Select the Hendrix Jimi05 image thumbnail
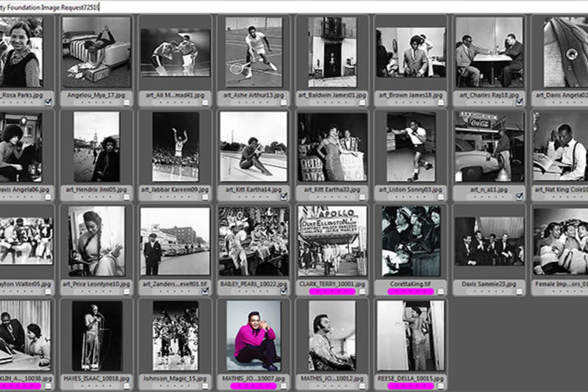The image size is (588, 392). (96, 146)
